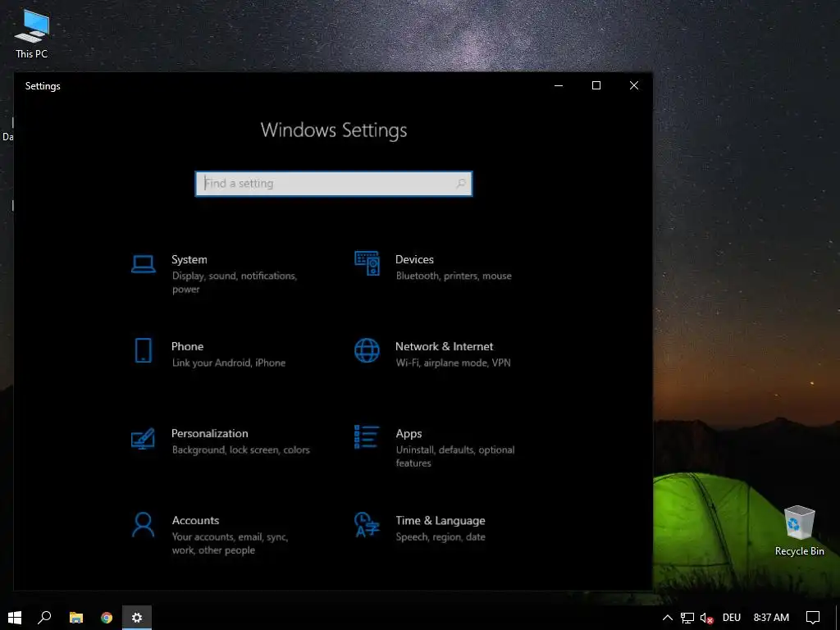Open the Apps list icon
The image size is (840, 630).
[367, 436]
